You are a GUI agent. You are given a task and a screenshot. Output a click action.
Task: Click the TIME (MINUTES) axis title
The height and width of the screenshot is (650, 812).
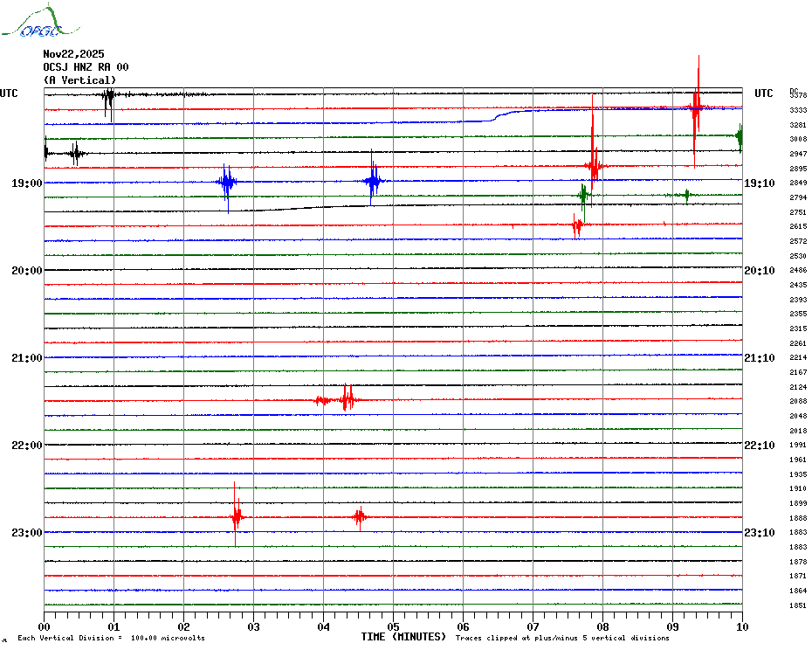403,637
